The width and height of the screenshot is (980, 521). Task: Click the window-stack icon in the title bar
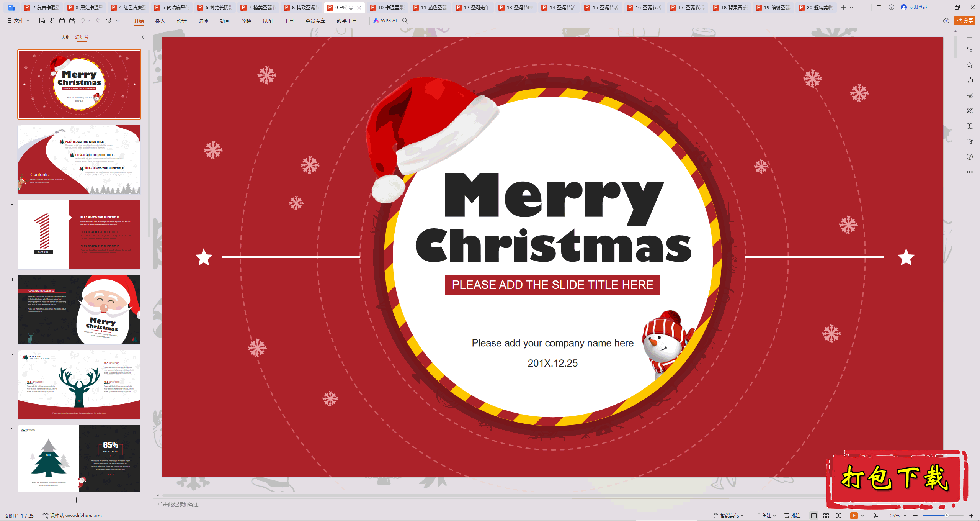(x=879, y=7)
